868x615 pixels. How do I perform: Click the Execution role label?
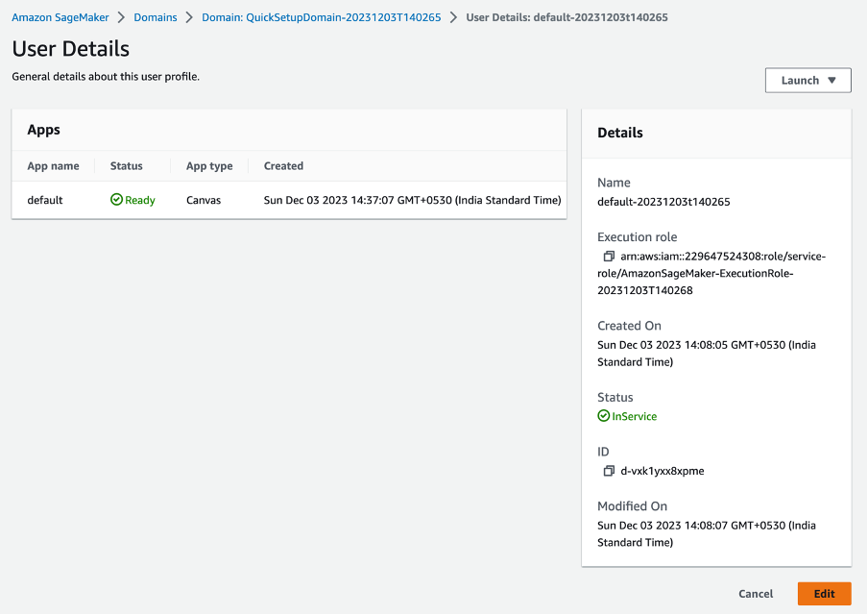tap(638, 236)
